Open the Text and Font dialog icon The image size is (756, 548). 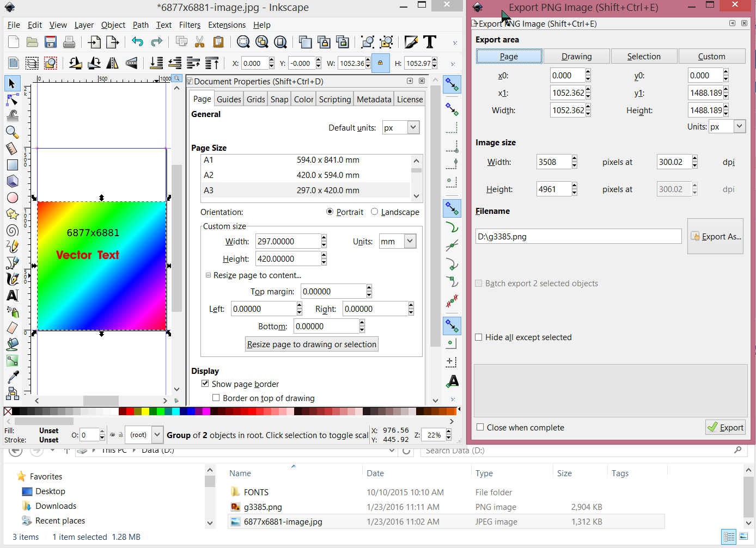(430, 42)
